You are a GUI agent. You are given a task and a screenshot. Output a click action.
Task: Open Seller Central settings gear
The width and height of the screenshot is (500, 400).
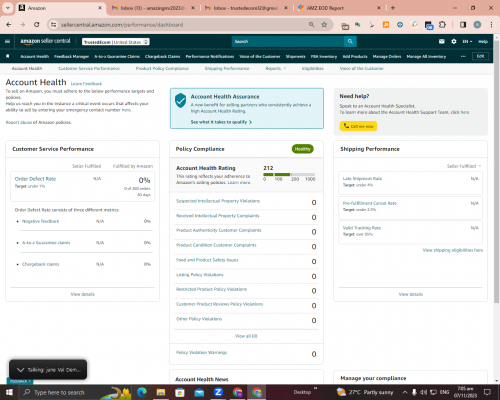[x=454, y=41]
